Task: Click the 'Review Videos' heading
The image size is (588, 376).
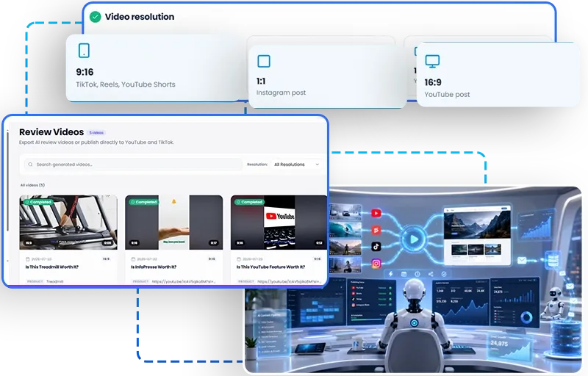Action: tap(51, 132)
